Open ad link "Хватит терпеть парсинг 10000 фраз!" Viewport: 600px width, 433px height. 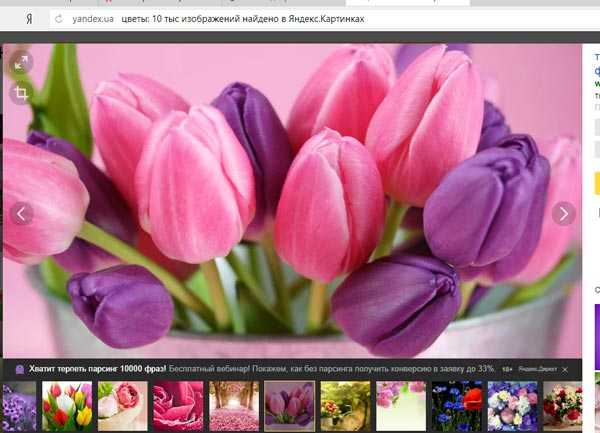point(98,369)
